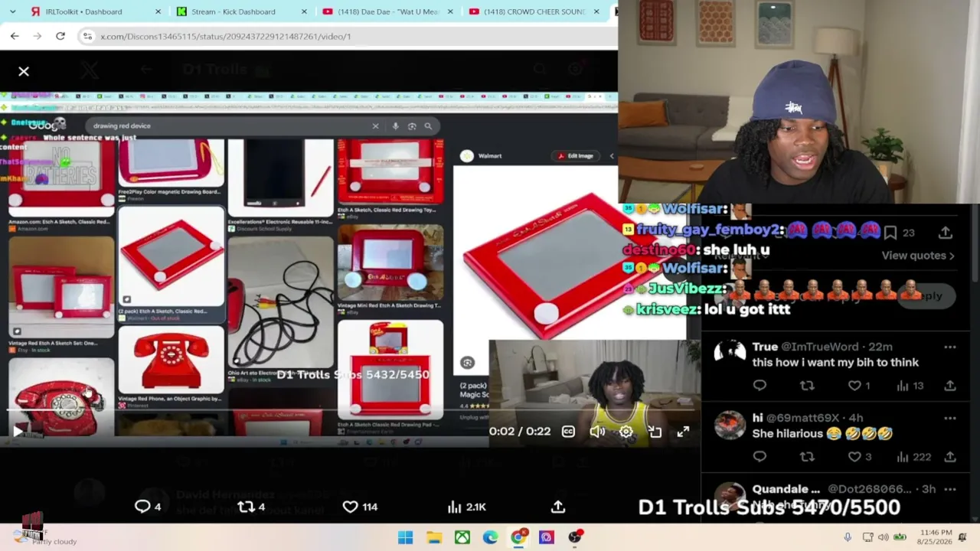Reply to the post (4 comments)
Screen dimensions: 980x551
coord(148,507)
